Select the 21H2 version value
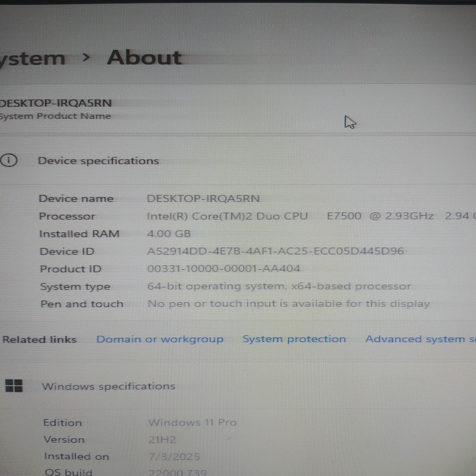The image size is (476, 476). 162,440
